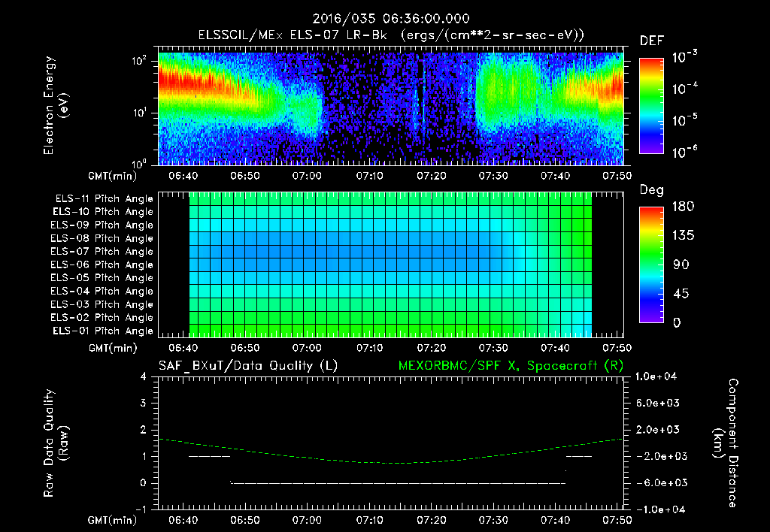Select the ELS-10 Pitch Angle row label

[103, 212]
